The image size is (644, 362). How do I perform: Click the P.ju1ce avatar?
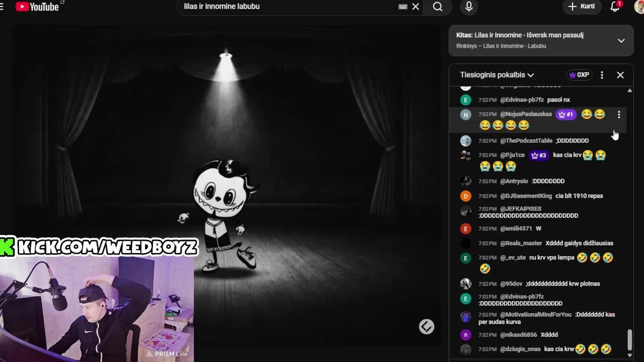[x=465, y=155]
